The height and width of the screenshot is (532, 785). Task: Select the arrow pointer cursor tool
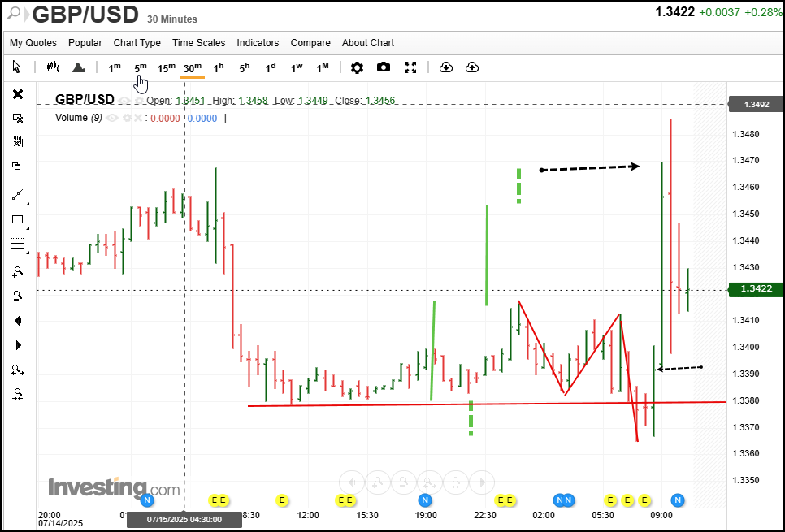(x=16, y=67)
